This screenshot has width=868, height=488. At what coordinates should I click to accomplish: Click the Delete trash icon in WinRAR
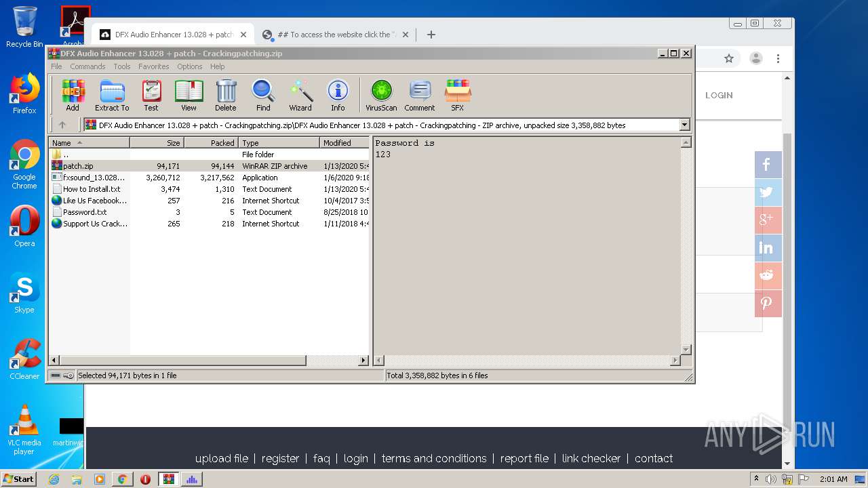(x=226, y=95)
